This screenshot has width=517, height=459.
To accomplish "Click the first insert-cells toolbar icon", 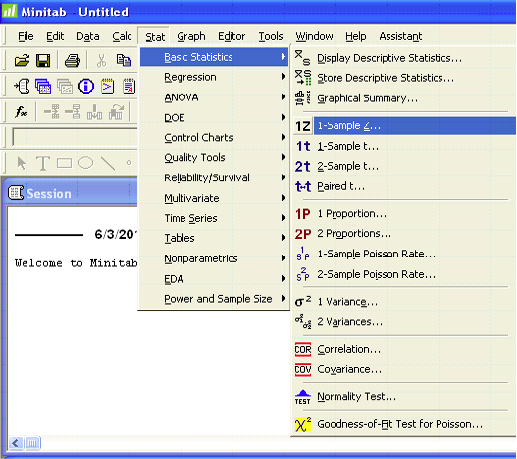I will coord(52,112).
